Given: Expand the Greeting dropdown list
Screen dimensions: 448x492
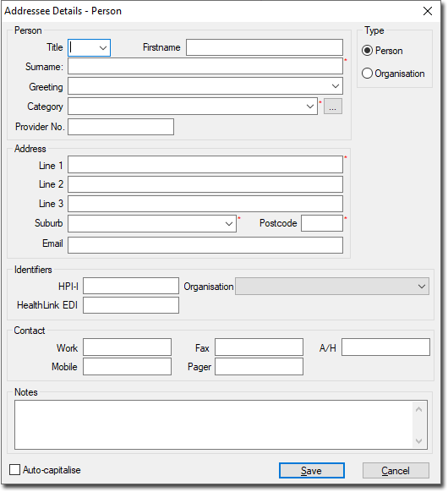Looking at the screenshot, I should point(336,86).
